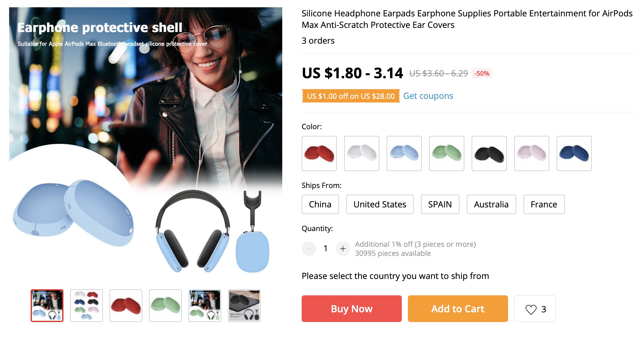Viewport: 644px width, 339px height.
Task: Pick the light blue earpad color
Action: (404, 153)
